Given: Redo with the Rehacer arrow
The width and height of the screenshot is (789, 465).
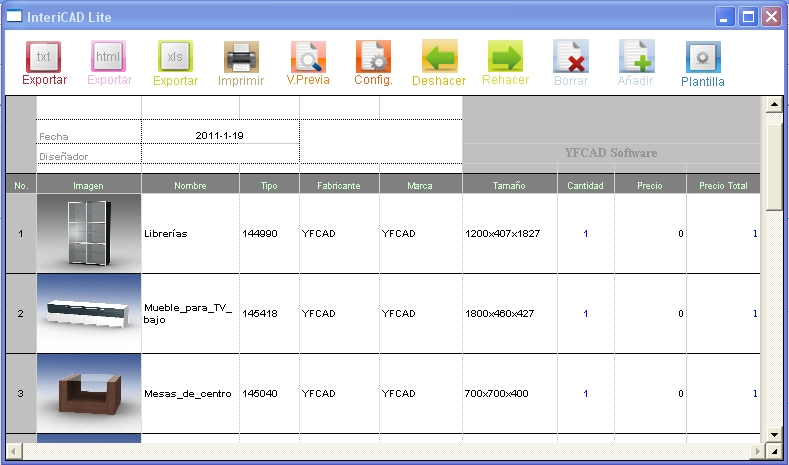Looking at the screenshot, I should point(505,63).
